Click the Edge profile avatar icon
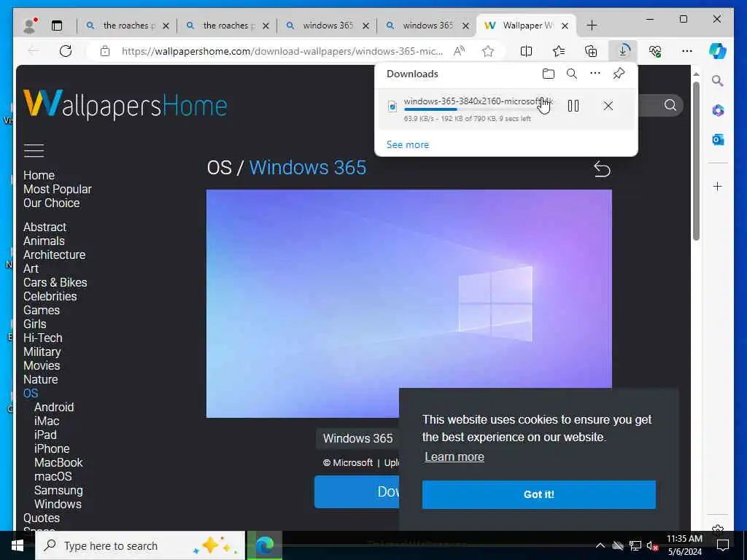 [x=30, y=26]
